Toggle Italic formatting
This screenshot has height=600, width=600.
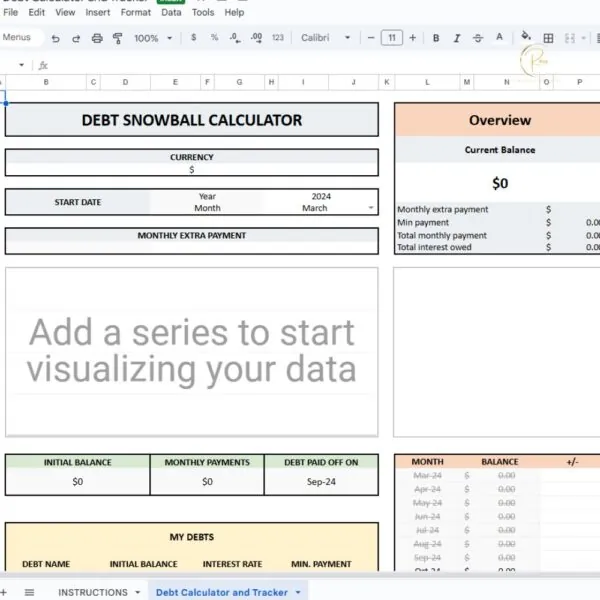tap(457, 38)
